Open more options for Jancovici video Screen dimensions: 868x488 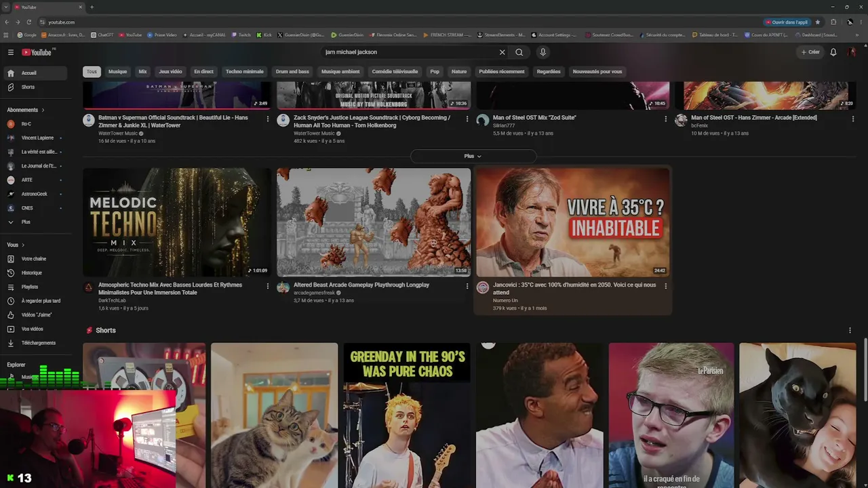coord(666,286)
